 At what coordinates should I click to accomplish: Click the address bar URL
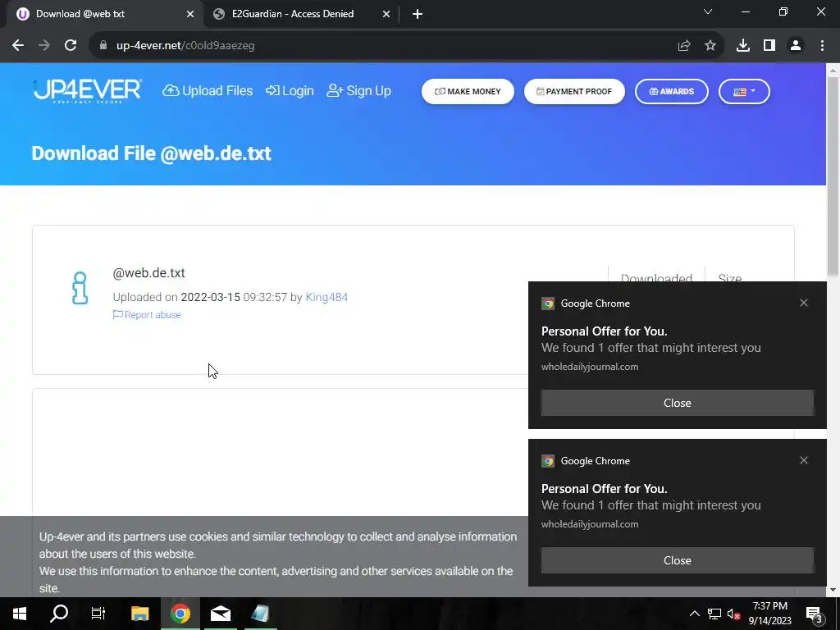pos(185,46)
